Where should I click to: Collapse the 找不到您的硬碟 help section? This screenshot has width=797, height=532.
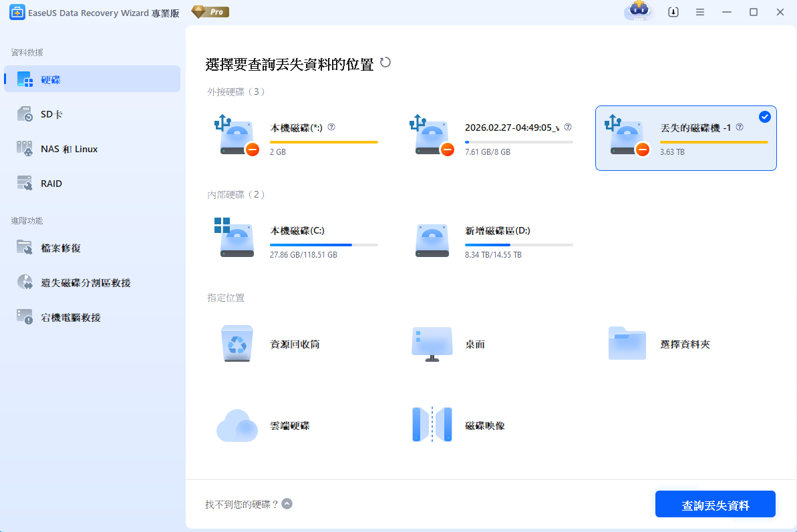click(x=287, y=504)
